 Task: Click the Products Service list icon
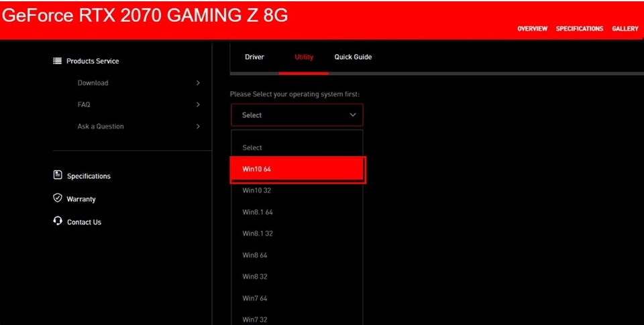point(57,61)
